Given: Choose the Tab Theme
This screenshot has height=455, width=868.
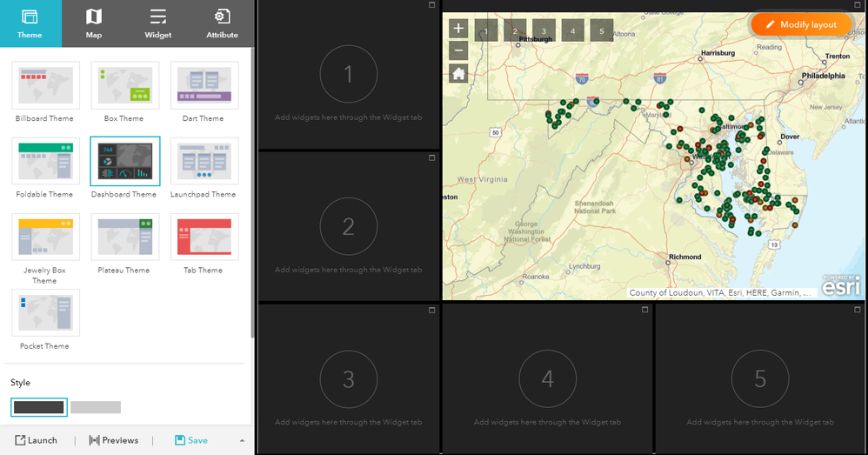Looking at the screenshot, I should point(204,237).
